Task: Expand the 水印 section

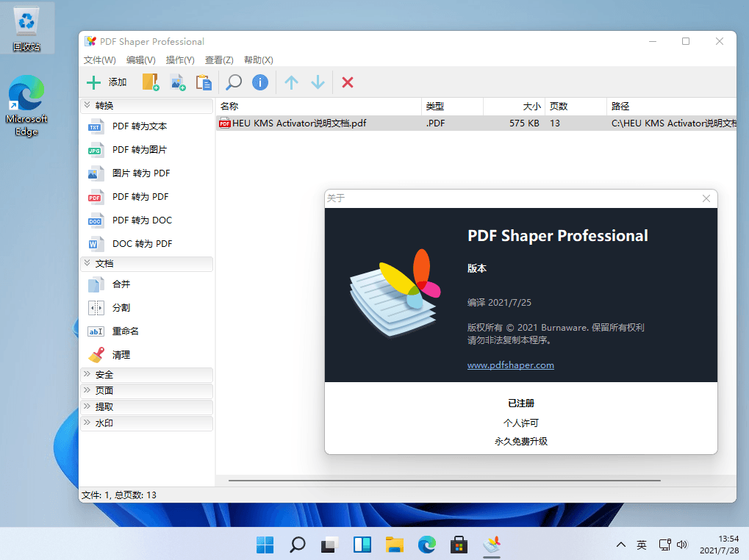Action: pyautogui.click(x=147, y=423)
